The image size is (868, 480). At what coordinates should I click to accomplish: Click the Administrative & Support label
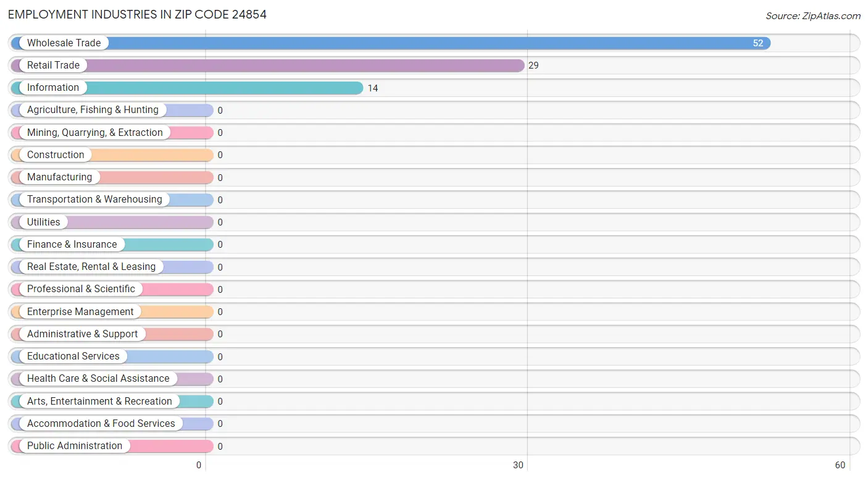click(83, 334)
